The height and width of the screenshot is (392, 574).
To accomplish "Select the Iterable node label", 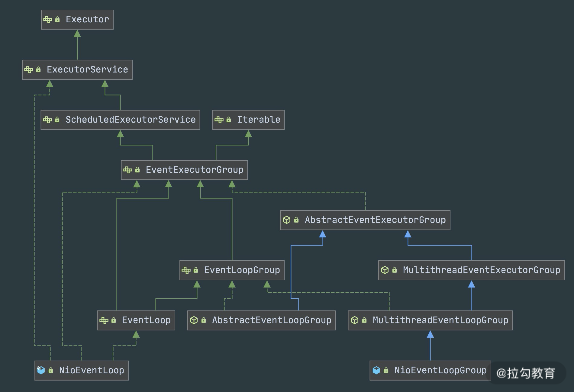I will (x=259, y=120).
